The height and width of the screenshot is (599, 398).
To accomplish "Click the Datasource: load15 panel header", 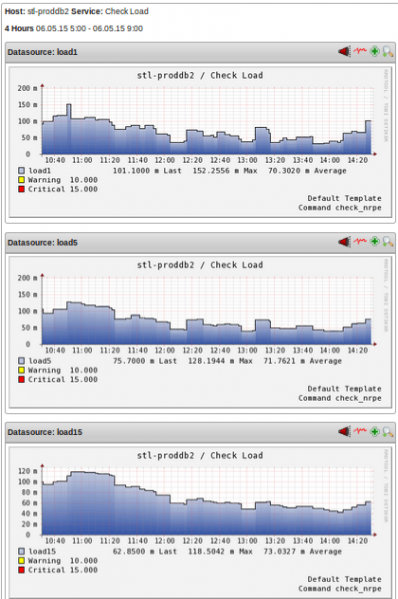I will click(x=200, y=432).
